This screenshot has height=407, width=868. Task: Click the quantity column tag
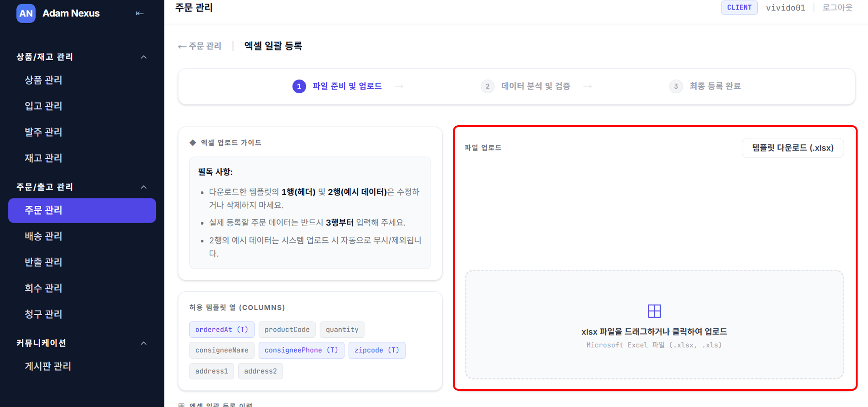[342, 330]
